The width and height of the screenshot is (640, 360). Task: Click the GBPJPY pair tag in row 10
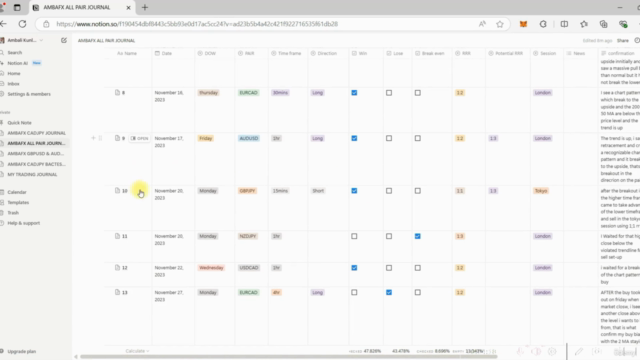247,191
